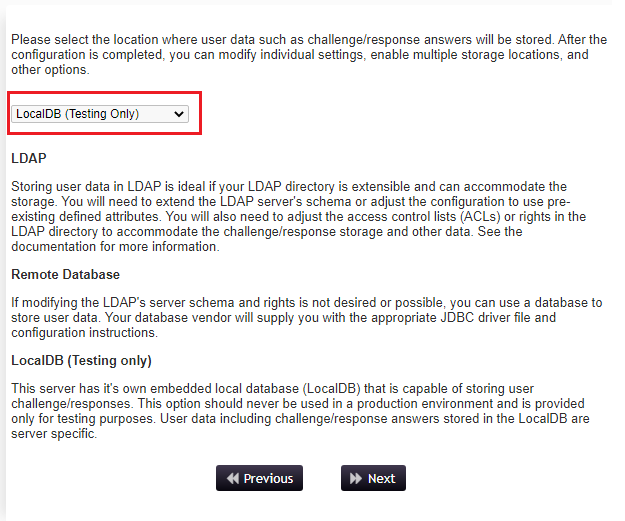Click the intro paragraph about selecting storage location
Screen dimensions: 625x521
pyautogui.click(x=309, y=55)
